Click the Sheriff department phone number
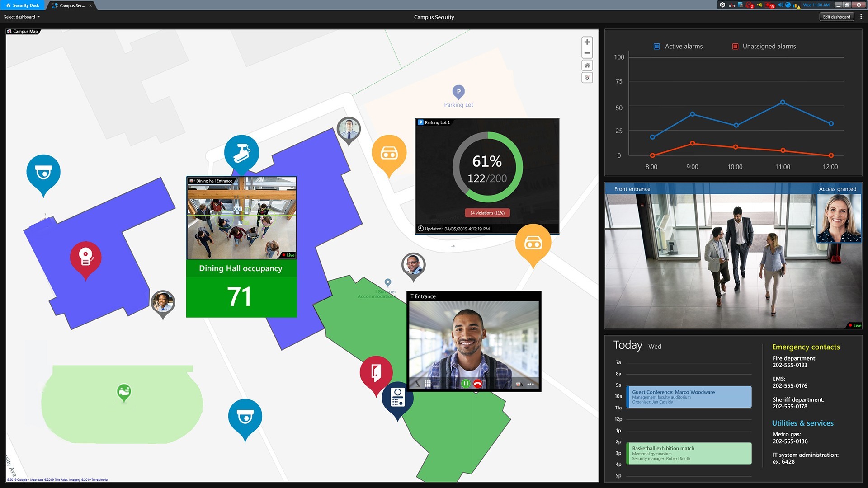868x488 pixels. click(790, 406)
